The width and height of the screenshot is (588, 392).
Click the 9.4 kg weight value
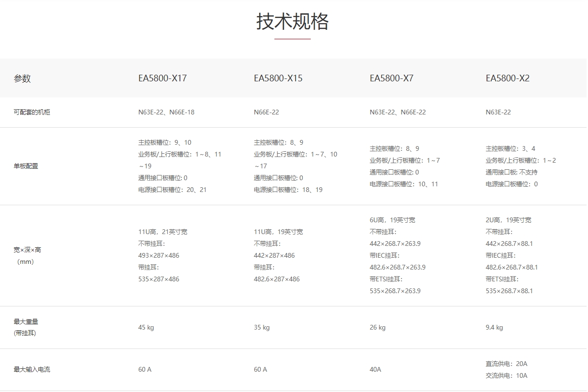coord(494,328)
